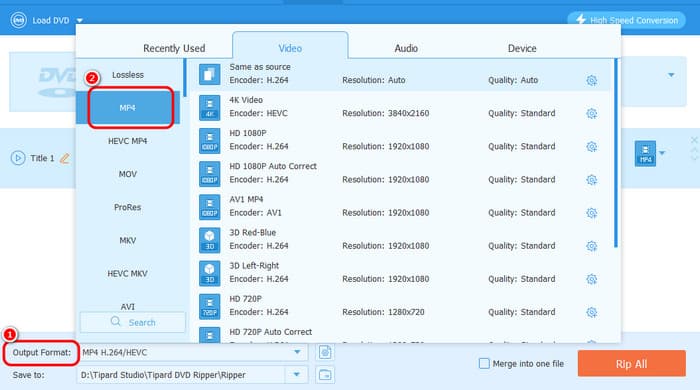Click the 3D Red-Blue cube icon
This screenshot has height=390, width=700.
pos(209,240)
